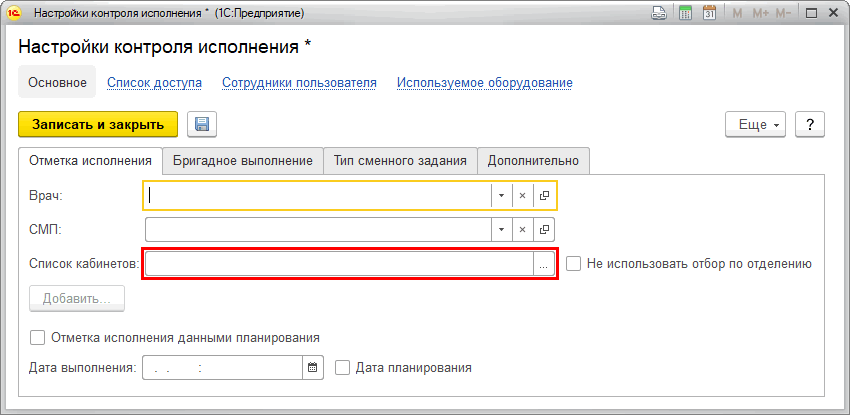
Task: Clear the Врач field with the X
Action: click(522, 196)
